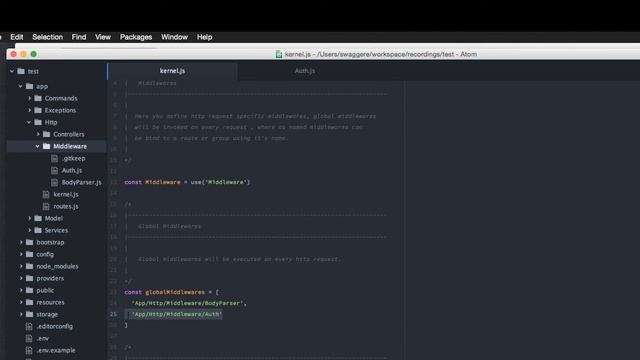Click the title bar document icon
Image resolution: width=640 pixels, height=360 pixels.
click(279, 54)
